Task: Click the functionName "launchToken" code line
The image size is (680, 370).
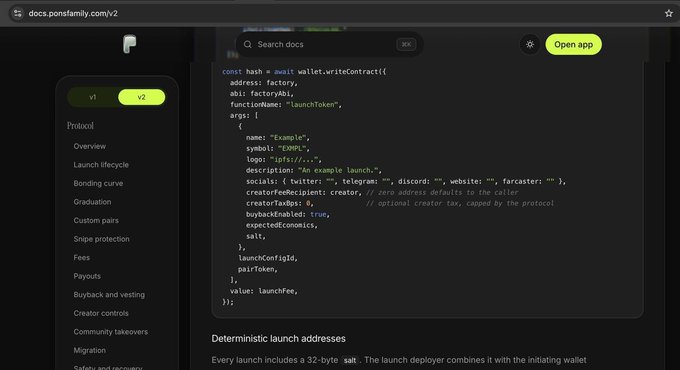Action: [x=286, y=105]
